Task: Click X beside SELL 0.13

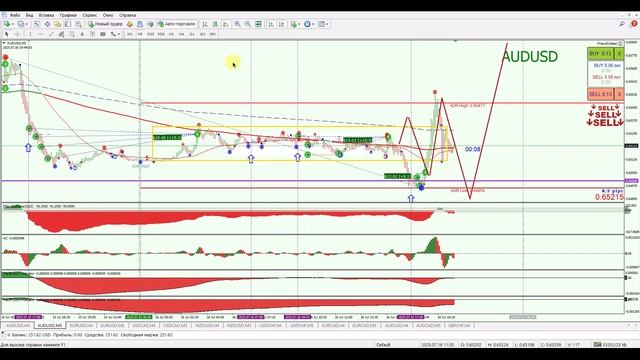Action: [x=619, y=94]
